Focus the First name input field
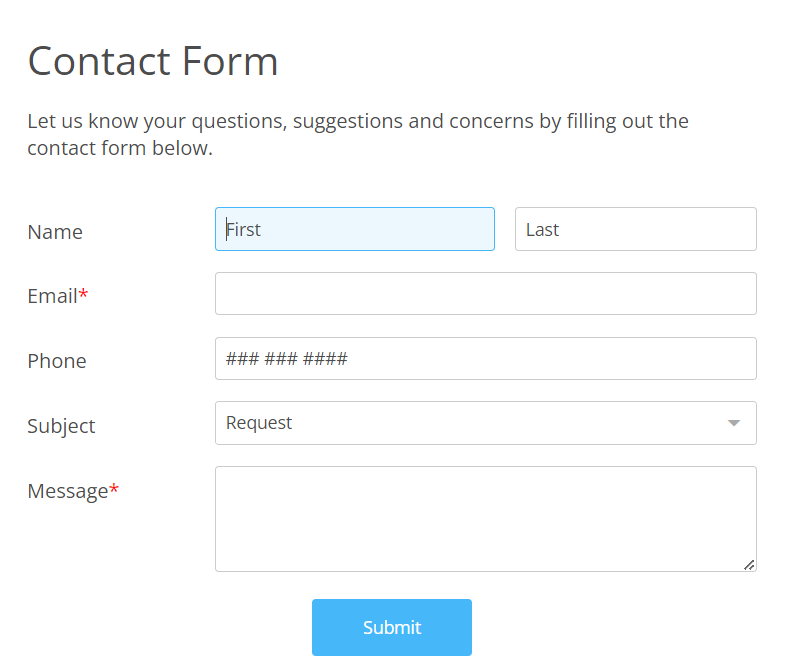This screenshot has width=787, height=662. click(355, 229)
